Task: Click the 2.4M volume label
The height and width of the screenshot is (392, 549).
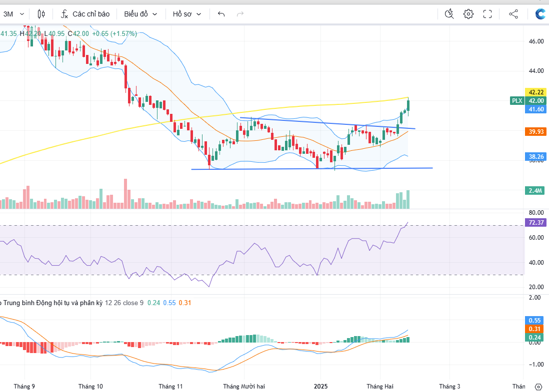Action: [535, 191]
